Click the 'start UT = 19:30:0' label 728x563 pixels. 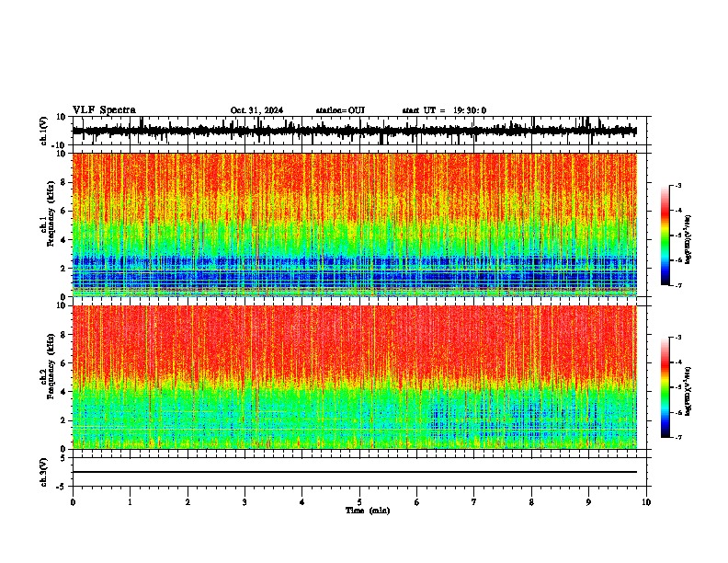[x=444, y=110]
